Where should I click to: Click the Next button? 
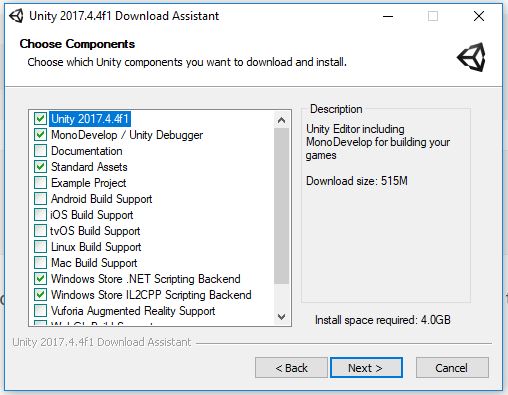366,368
